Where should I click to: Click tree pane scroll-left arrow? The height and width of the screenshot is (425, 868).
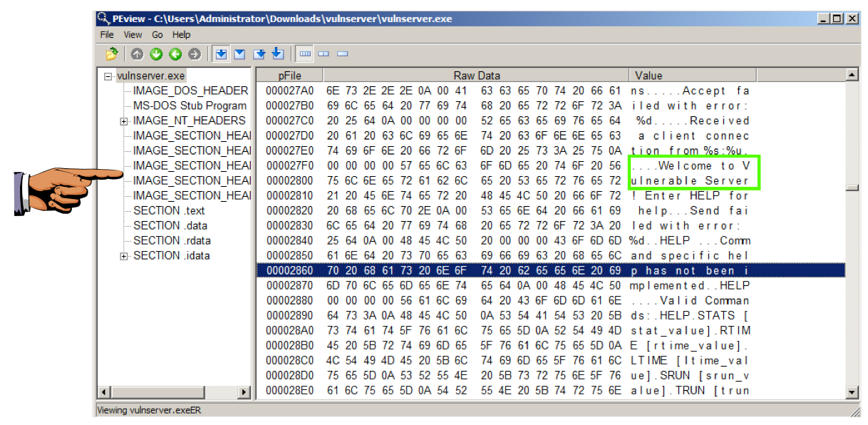click(104, 391)
